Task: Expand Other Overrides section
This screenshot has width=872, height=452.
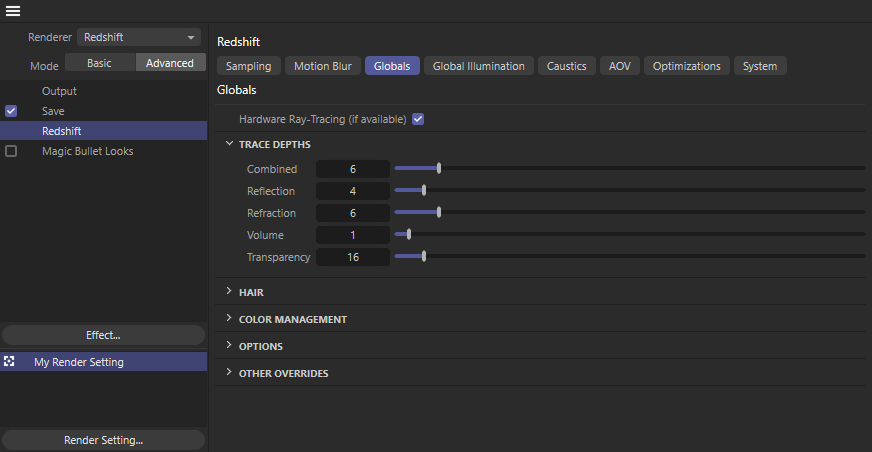Action: [229, 372]
